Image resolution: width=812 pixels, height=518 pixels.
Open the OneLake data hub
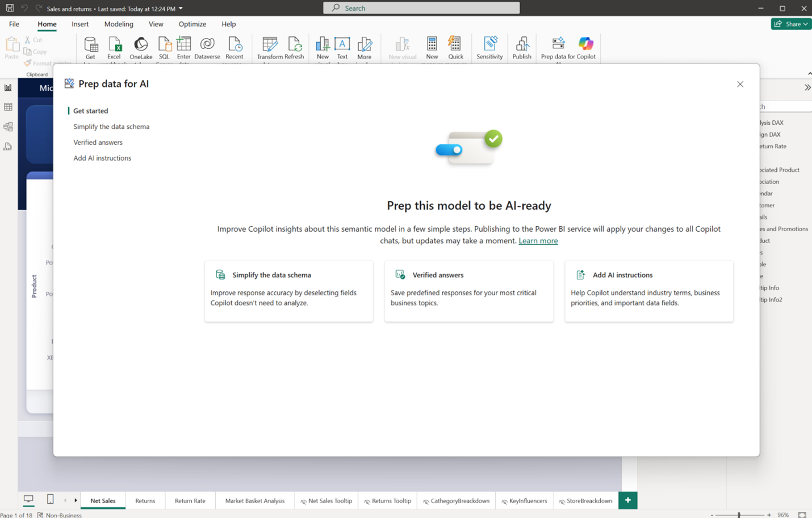point(141,48)
